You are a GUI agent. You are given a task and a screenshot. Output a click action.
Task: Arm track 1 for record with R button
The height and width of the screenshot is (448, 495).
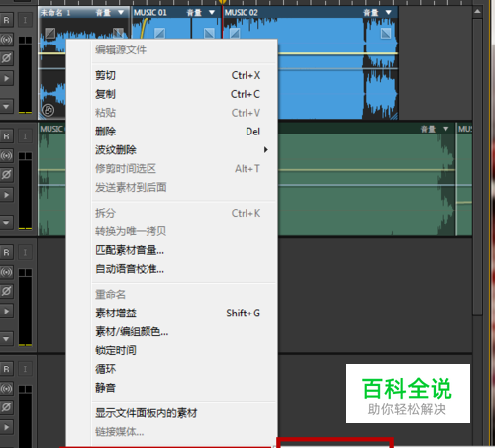click(6, 20)
